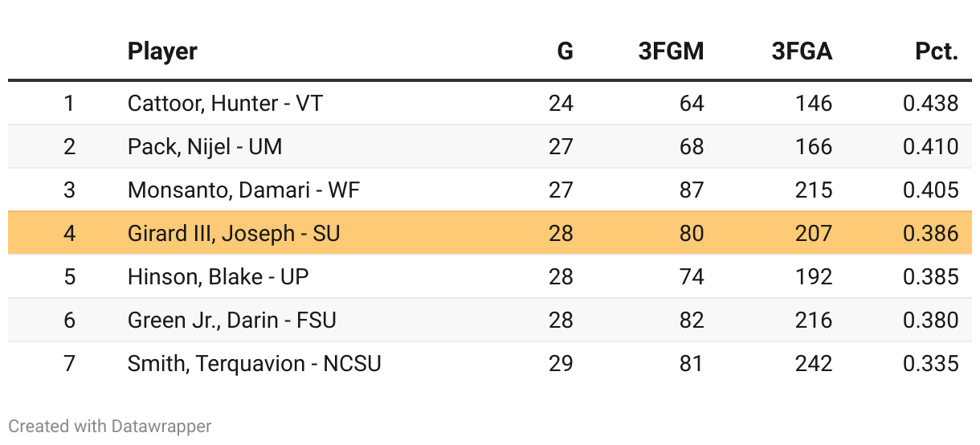
Task: Click the Green Jr., Darin - FSU name
Action: point(231,320)
